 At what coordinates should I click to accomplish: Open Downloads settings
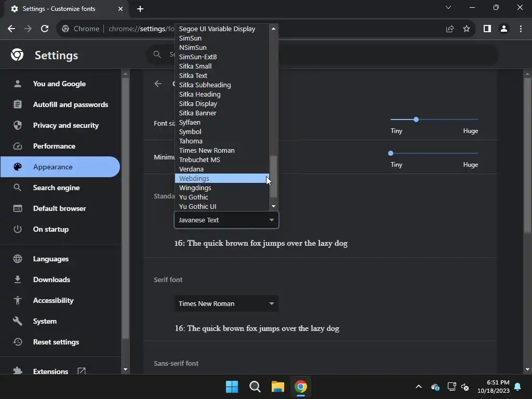coord(60,280)
